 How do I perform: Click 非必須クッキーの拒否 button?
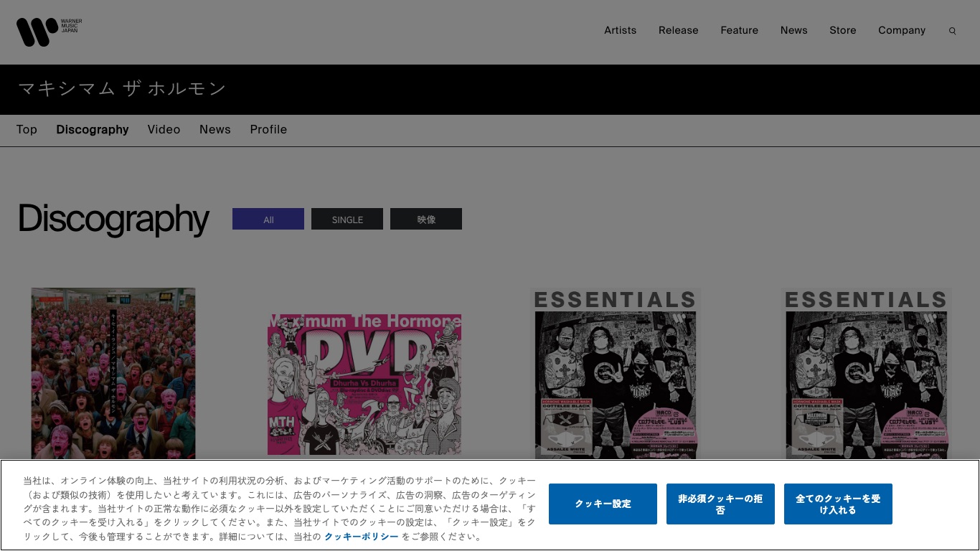pyautogui.click(x=720, y=504)
